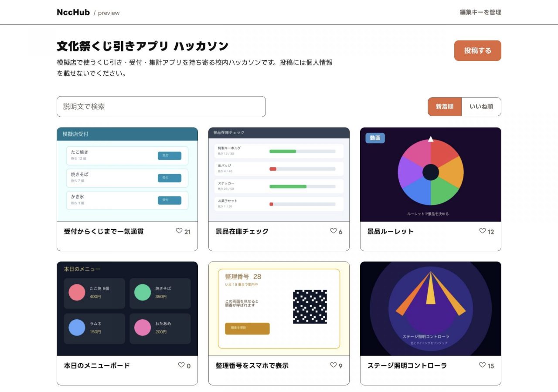
Task: Like the 受付からくじまで一気通貫 card heart icon
Action: [x=179, y=231]
